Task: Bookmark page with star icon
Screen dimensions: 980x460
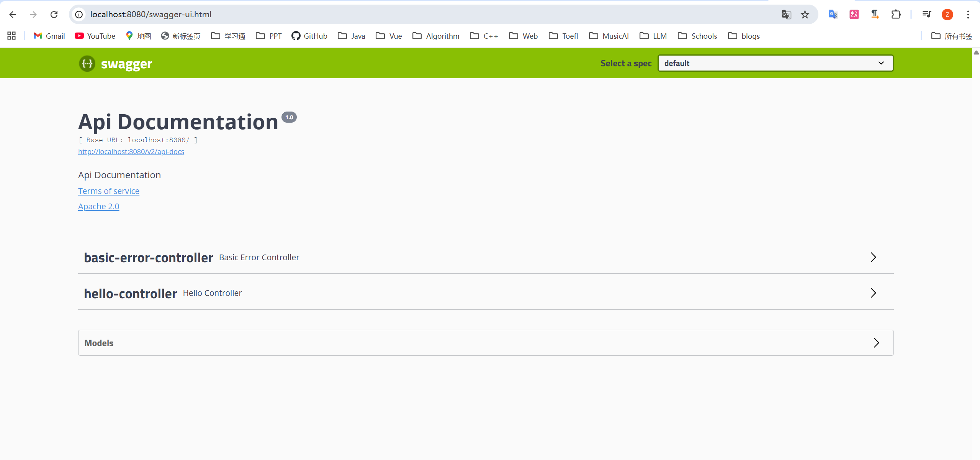Action: pyautogui.click(x=805, y=15)
